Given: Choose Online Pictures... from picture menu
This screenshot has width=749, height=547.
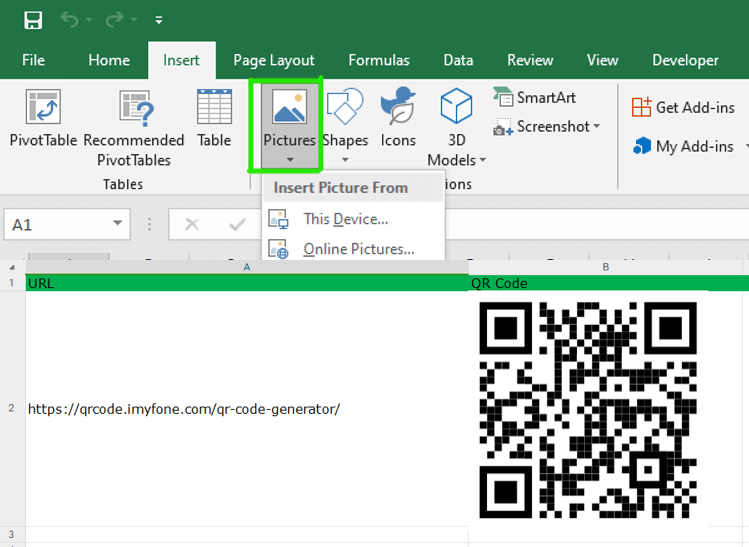Looking at the screenshot, I should [x=353, y=249].
